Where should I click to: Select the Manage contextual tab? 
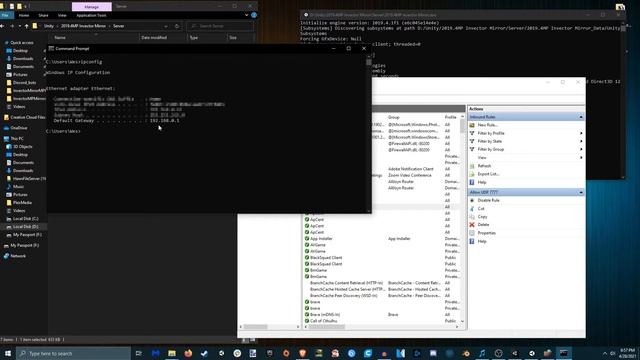pyautogui.click(x=91, y=7)
